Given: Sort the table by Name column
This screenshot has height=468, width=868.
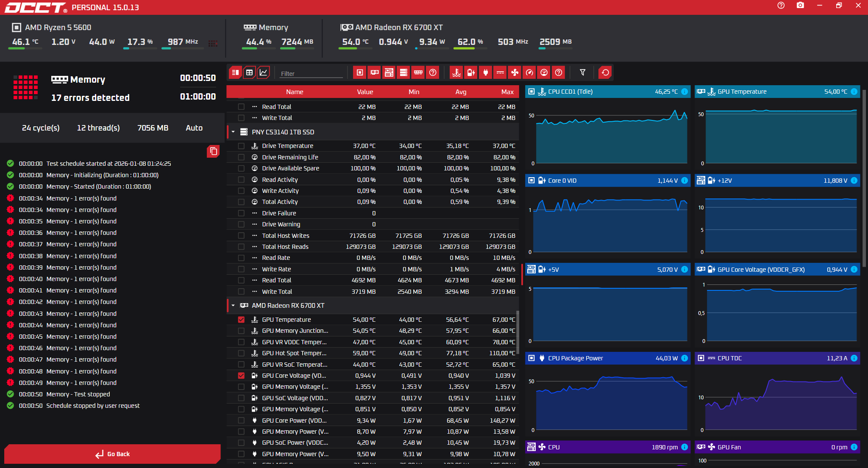Looking at the screenshot, I should [295, 92].
